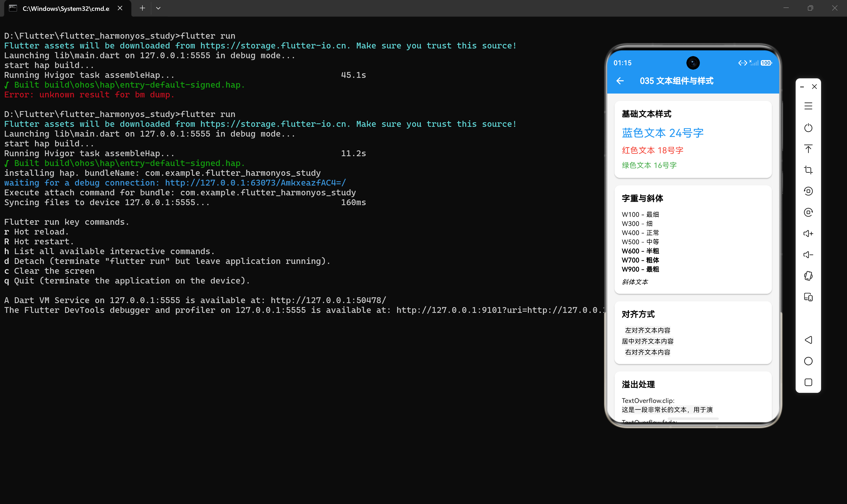Click the cmd icon in the terminal tab

click(x=13, y=8)
